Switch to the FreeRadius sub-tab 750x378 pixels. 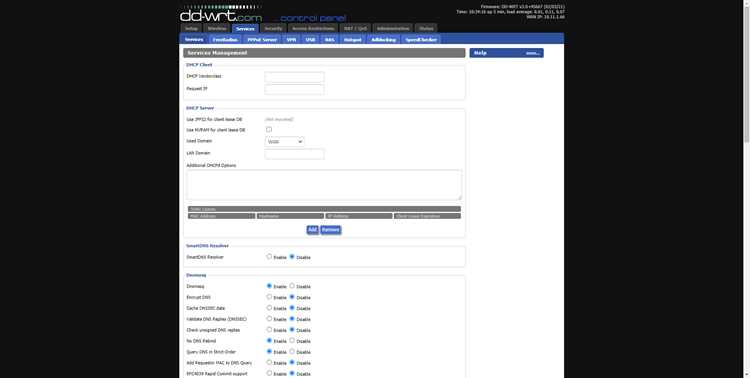click(225, 40)
